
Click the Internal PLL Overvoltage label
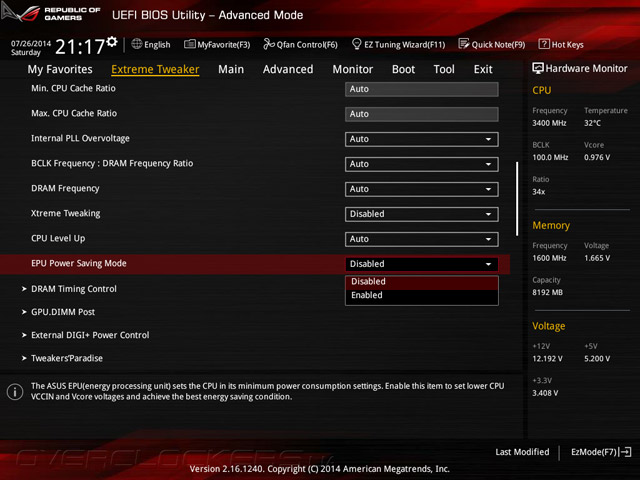point(80,139)
